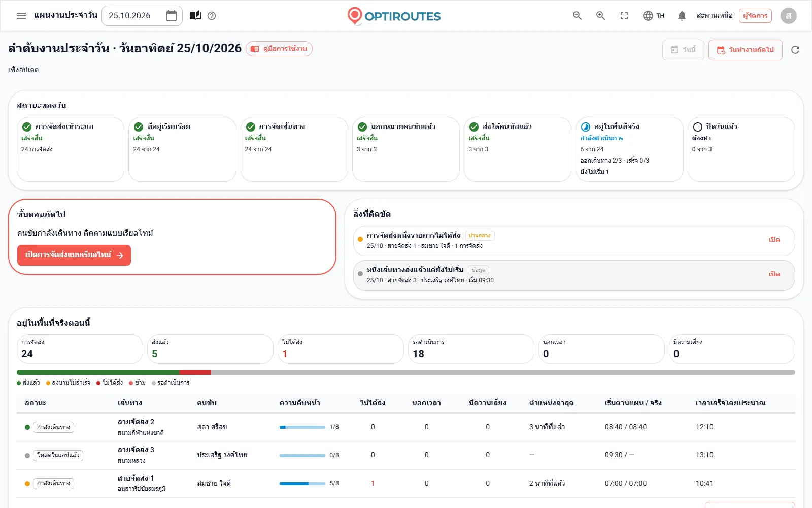Screen dimensions: 812x508
Task: Open the map book icon
Action: tap(195, 16)
